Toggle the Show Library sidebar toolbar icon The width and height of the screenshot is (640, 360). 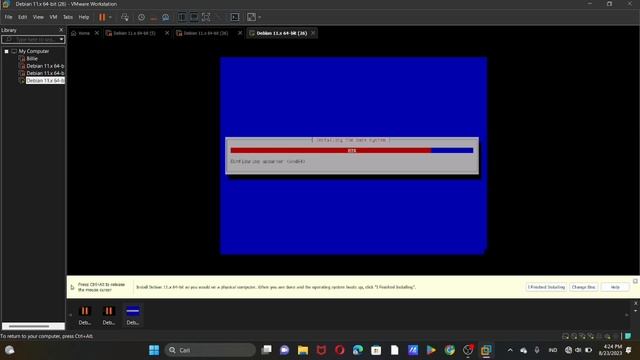pyautogui.click(x=182, y=17)
